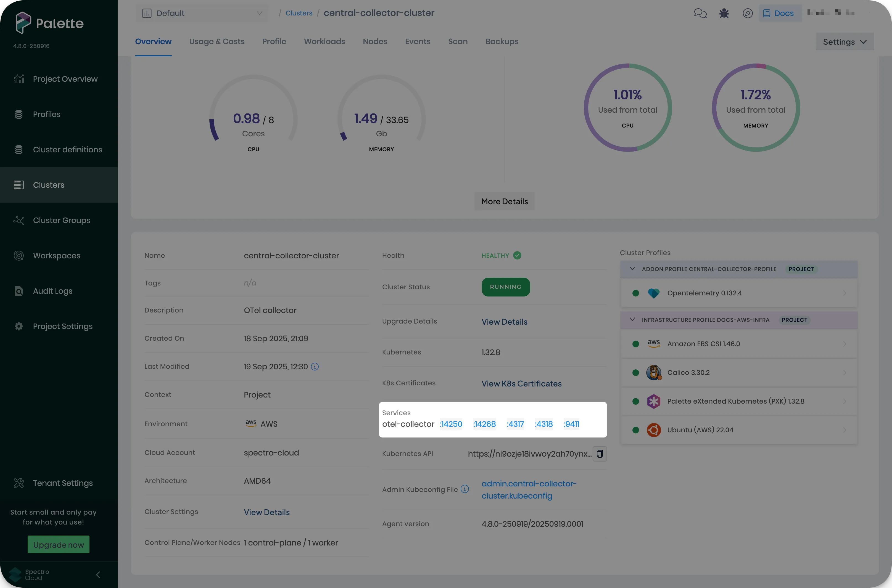
Task: Open otel-collector port :4317 link
Action: [515, 424]
